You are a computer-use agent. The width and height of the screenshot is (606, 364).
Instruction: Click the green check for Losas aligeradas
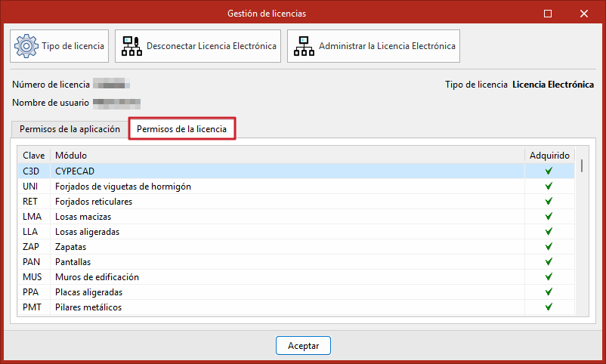click(x=549, y=231)
